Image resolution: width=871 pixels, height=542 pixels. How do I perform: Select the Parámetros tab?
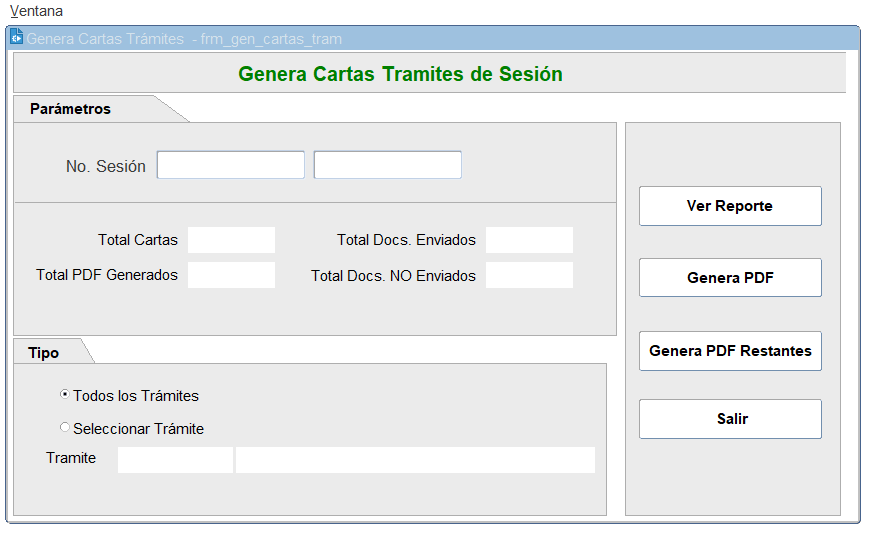(71, 109)
